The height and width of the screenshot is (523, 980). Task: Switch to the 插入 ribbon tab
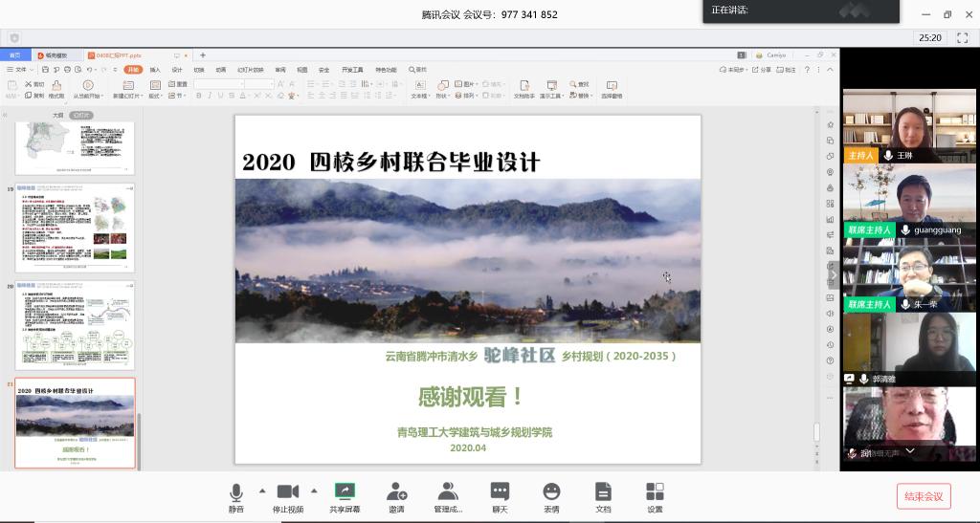(x=155, y=70)
